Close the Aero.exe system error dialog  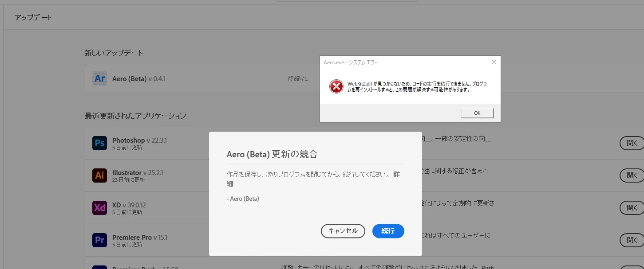point(494,62)
